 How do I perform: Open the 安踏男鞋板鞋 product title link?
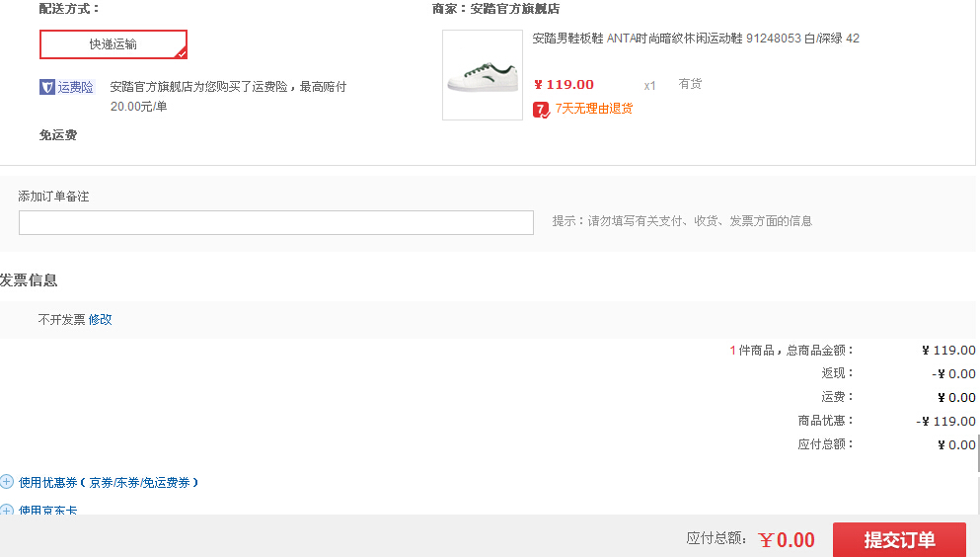click(x=696, y=39)
